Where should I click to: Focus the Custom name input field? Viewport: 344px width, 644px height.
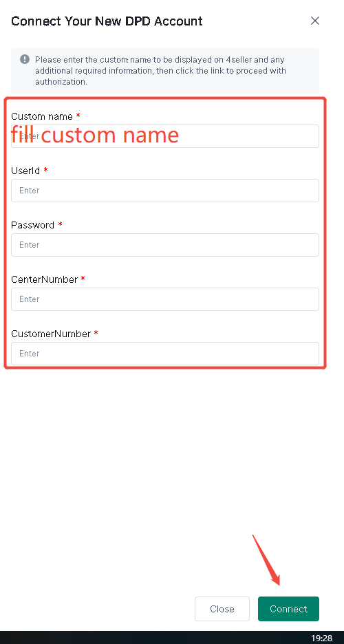coord(165,136)
